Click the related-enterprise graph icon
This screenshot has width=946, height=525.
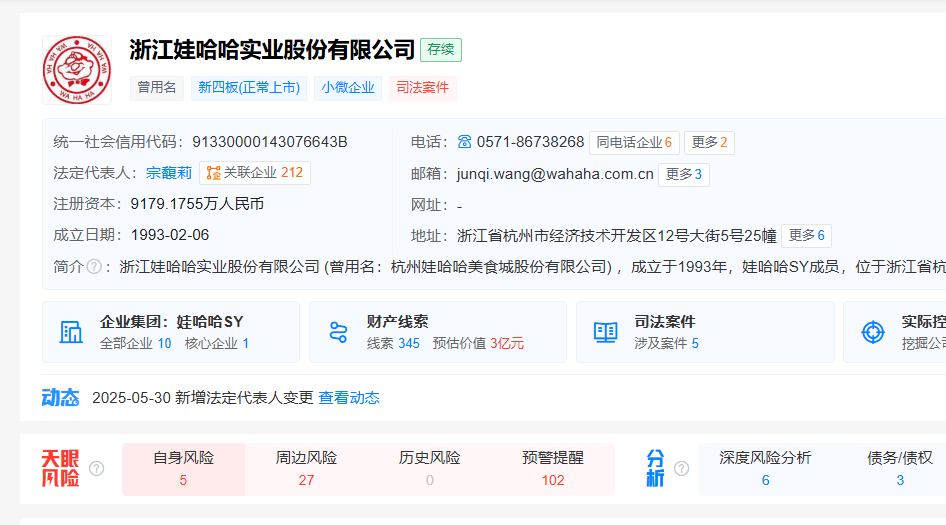click(x=213, y=173)
